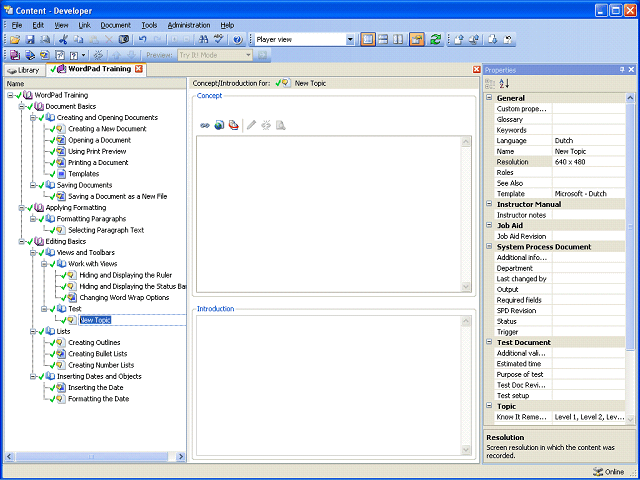Collapse the System Process Document category
The height and width of the screenshot is (480, 640).
click(489, 247)
